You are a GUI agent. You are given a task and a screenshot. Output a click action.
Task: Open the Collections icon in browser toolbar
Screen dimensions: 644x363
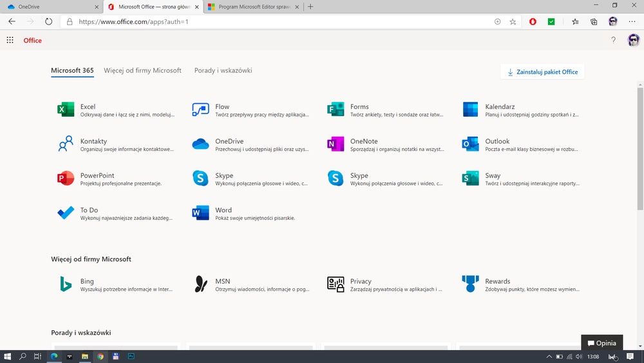pos(594,21)
